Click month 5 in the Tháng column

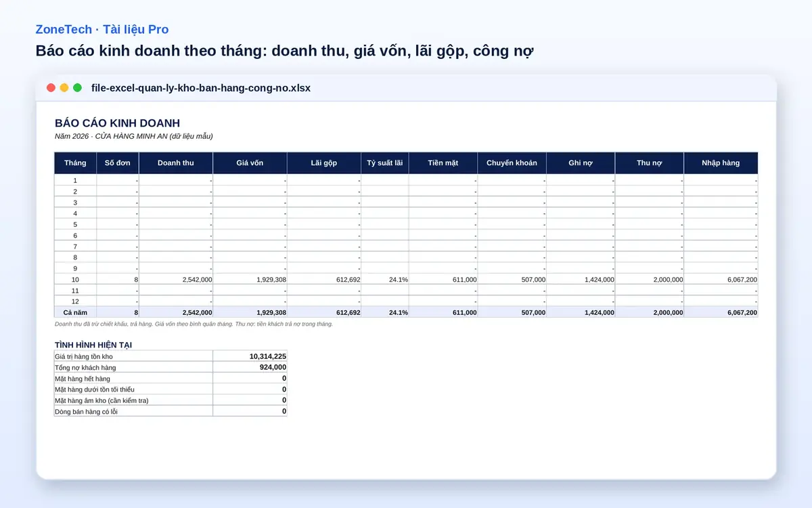[75, 224]
